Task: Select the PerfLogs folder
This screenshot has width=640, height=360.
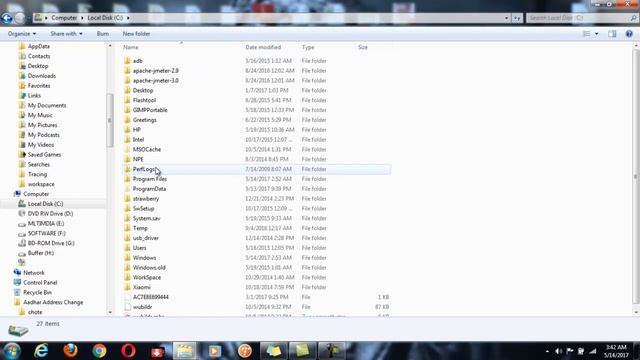Action: point(144,169)
